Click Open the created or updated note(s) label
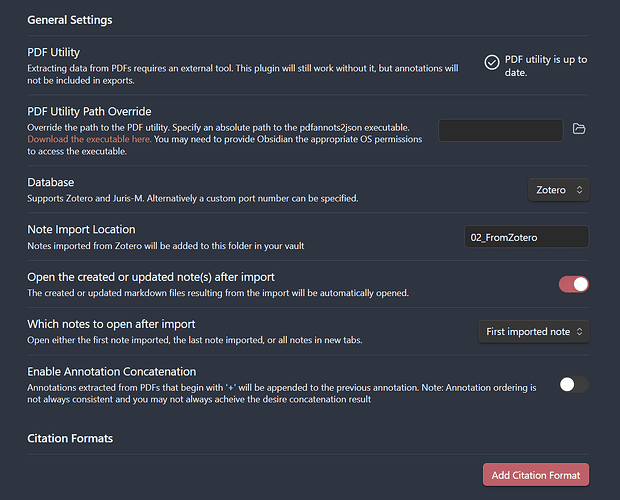Image resolution: width=620 pixels, height=500 pixels. pyautogui.click(x=150, y=277)
